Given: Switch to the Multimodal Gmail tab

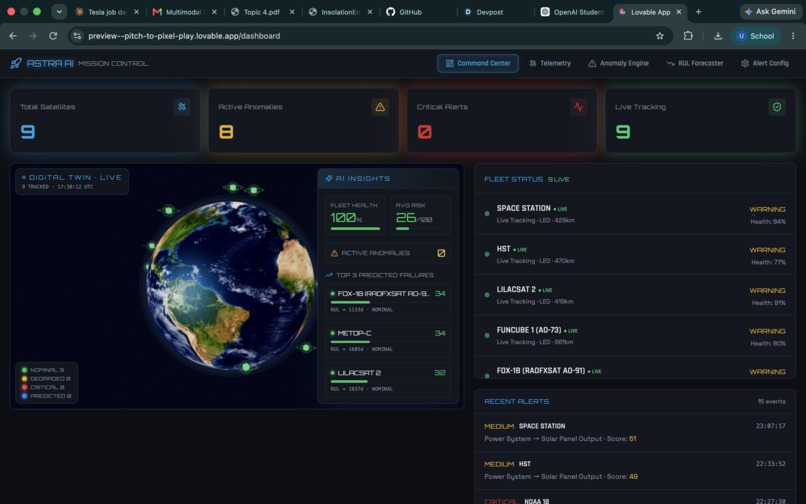Looking at the screenshot, I should pyautogui.click(x=183, y=12).
